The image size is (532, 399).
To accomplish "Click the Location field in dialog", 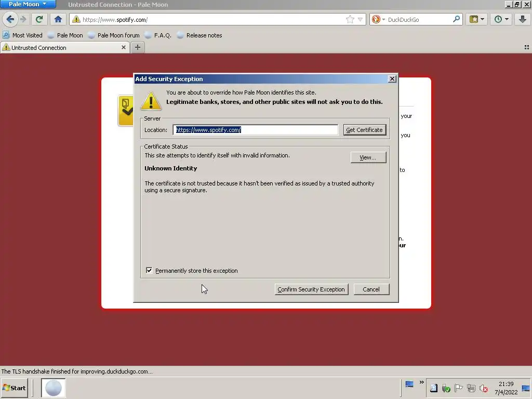I will [x=256, y=130].
